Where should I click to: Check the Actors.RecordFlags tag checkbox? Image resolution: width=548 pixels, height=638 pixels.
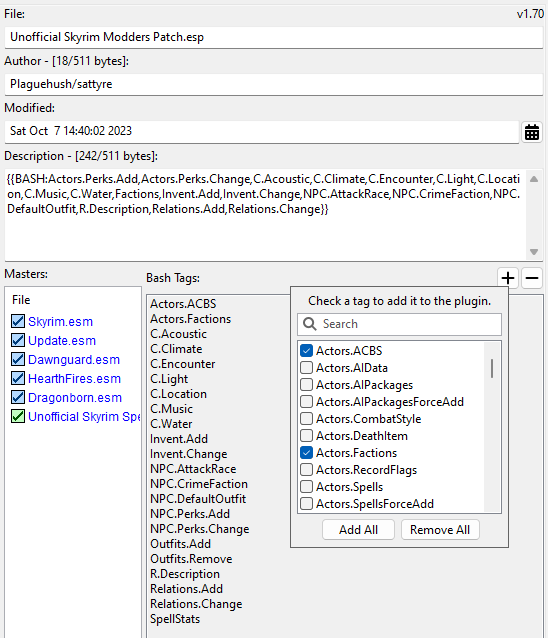click(x=306, y=470)
